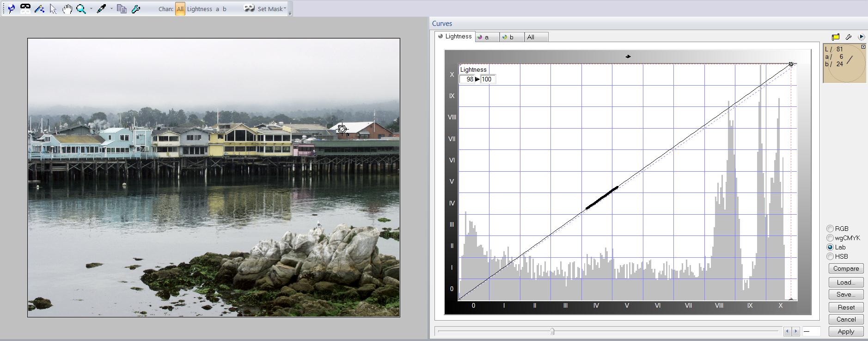The height and width of the screenshot is (341, 868).
Task: Click the double-arrow marker on top gradient bar
Action: (x=628, y=56)
